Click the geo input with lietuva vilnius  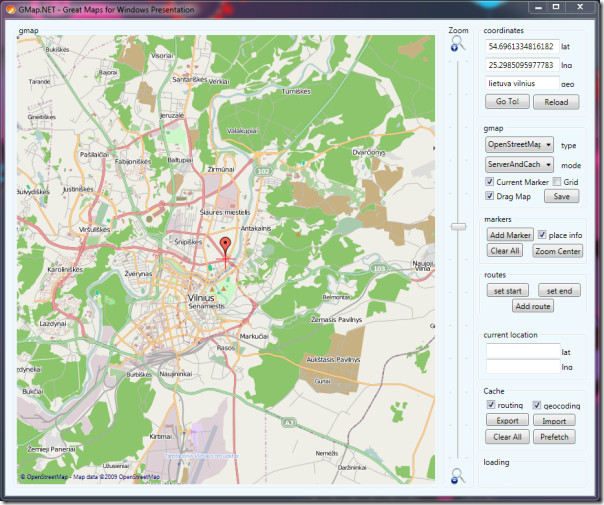(522, 83)
